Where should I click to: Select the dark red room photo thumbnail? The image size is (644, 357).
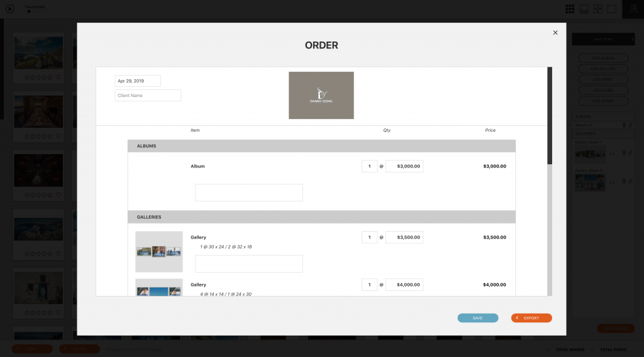click(38, 170)
